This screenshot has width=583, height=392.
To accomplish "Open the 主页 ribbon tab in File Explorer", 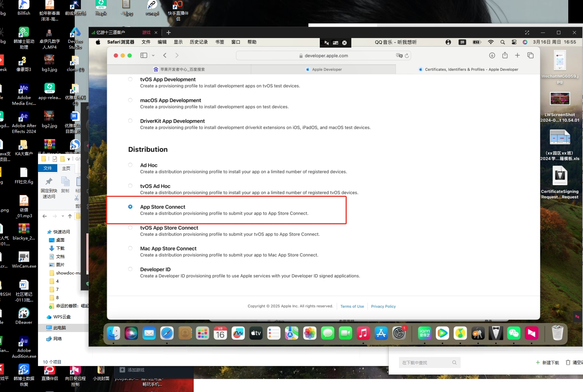I will [66, 168].
